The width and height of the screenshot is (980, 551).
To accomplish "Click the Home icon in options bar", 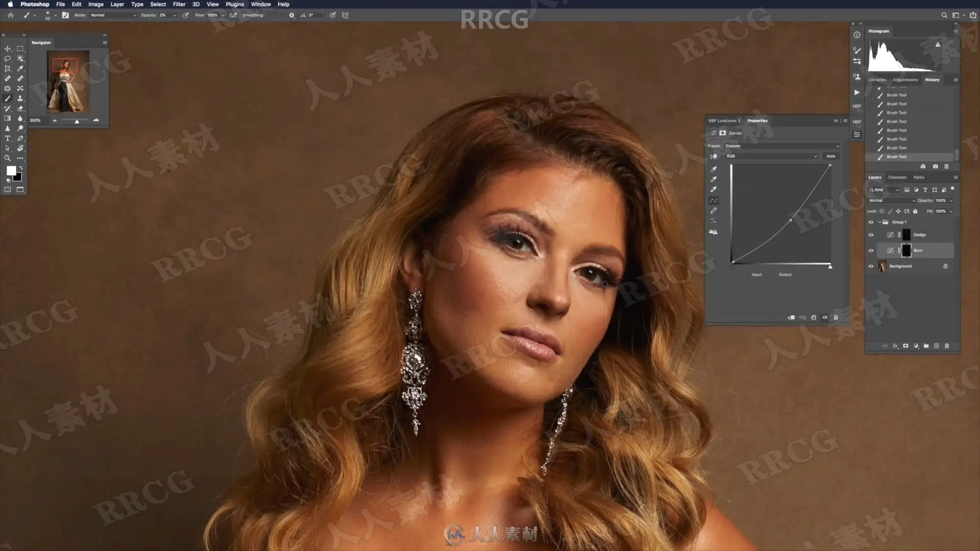I will pyautogui.click(x=11, y=15).
